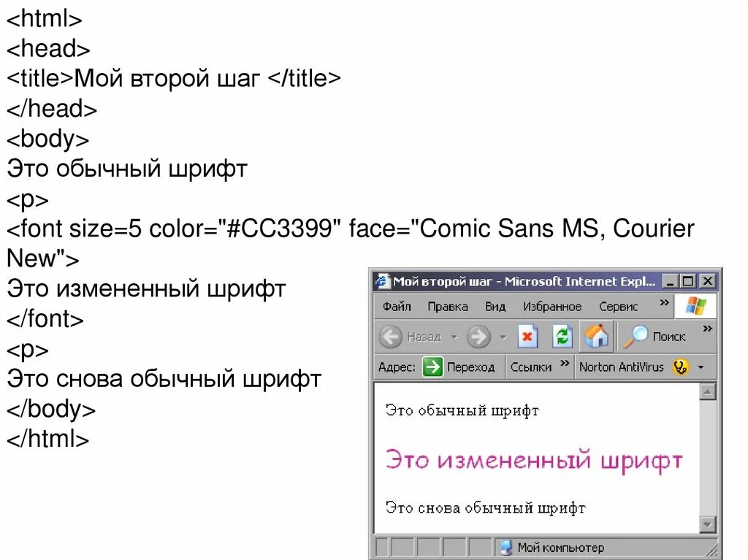Click browser text Это снова обычный шрифт
The width and height of the screenshot is (748, 560).
pos(485,507)
